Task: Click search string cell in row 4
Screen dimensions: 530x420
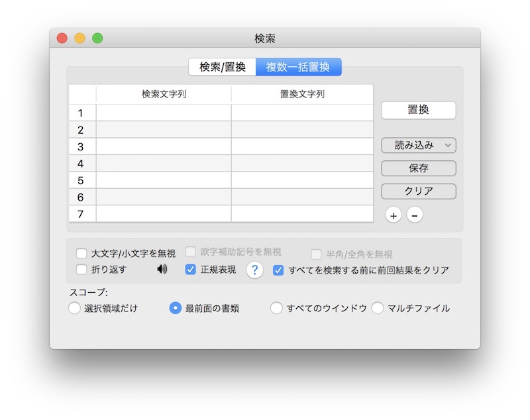Action: tap(164, 163)
